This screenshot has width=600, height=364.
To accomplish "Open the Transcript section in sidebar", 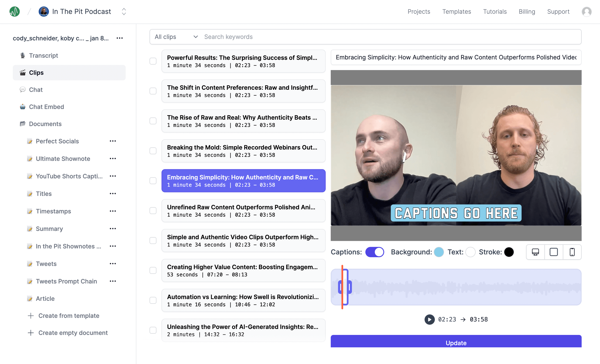I will click(x=43, y=56).
